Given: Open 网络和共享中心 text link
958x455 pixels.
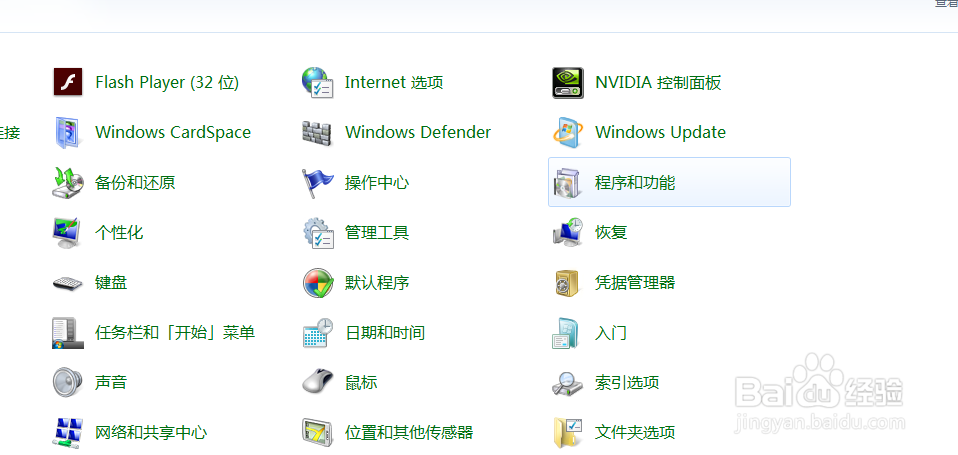Looking at the screenshot, I should pos(152,433).
